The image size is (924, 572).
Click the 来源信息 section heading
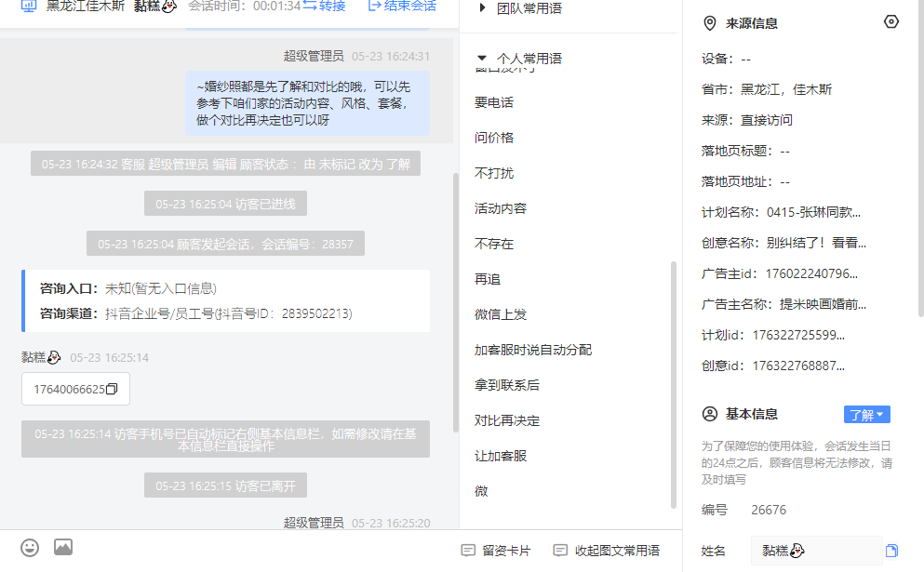(x=751, y=23)
